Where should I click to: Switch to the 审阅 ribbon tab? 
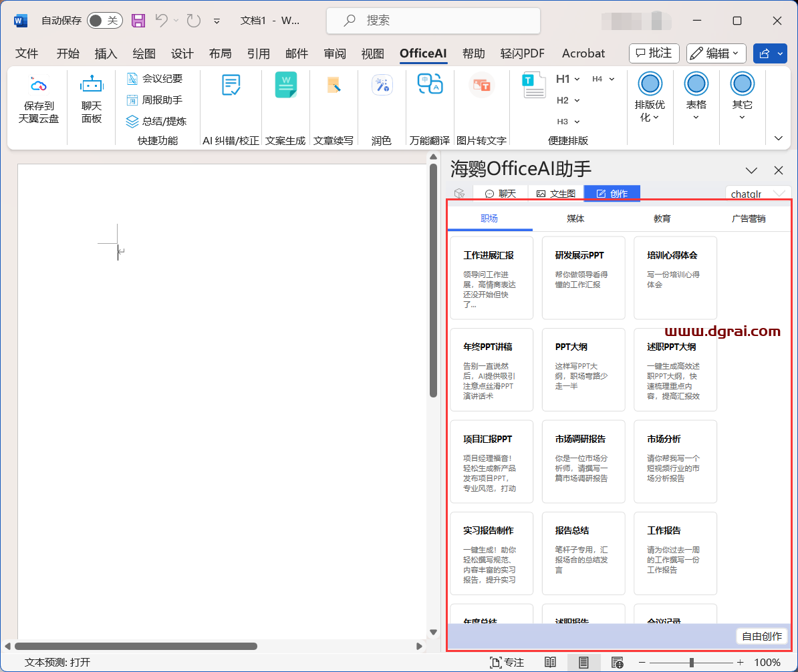(335, 53)
